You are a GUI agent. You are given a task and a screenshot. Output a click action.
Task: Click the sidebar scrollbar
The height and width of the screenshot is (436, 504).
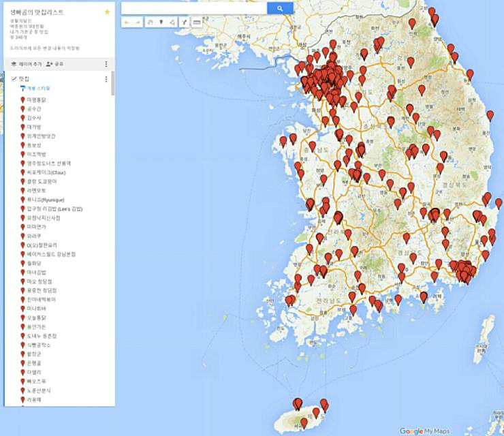coord(112,85)
